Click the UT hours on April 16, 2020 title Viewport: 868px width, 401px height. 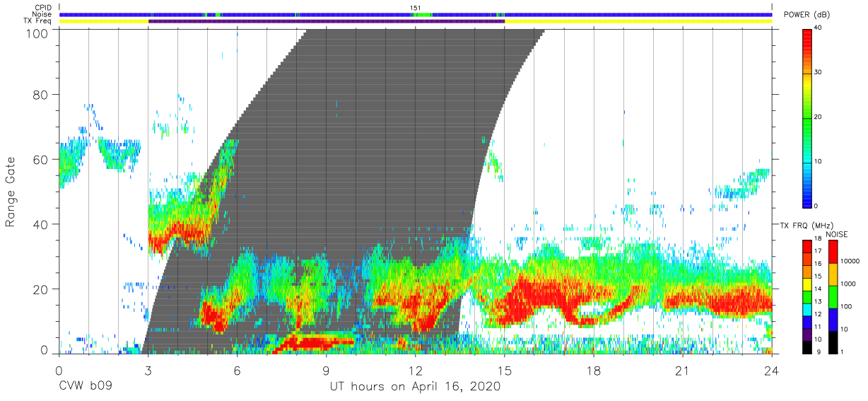[x=415, y=387]
